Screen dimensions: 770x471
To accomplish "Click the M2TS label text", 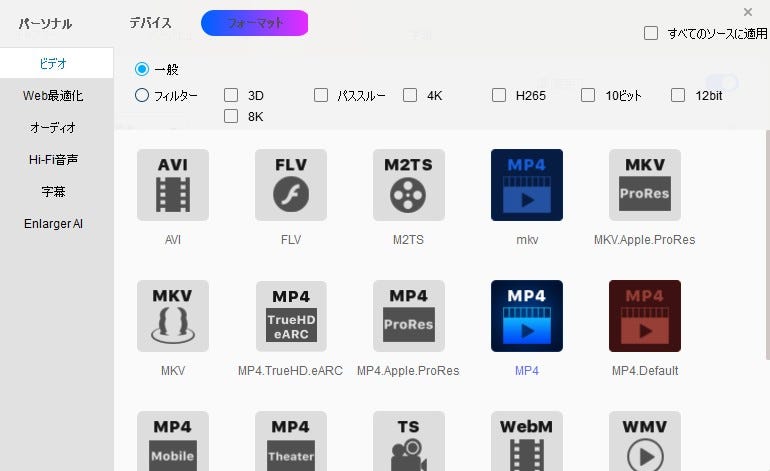I will [408, 240].
